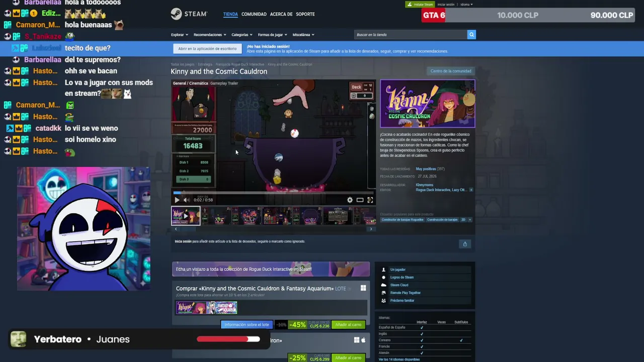
Task: Click the Windows icon on the bundle purchase box
Action: (363, 288)
